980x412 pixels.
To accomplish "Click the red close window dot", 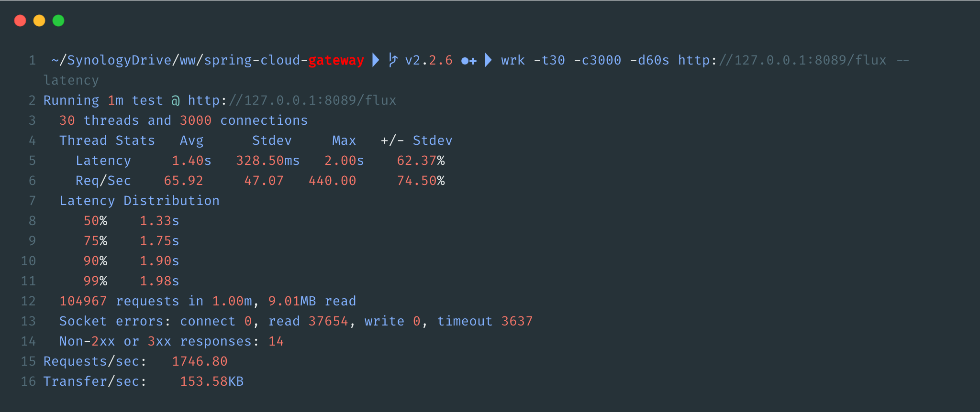I will click(20, 21).
